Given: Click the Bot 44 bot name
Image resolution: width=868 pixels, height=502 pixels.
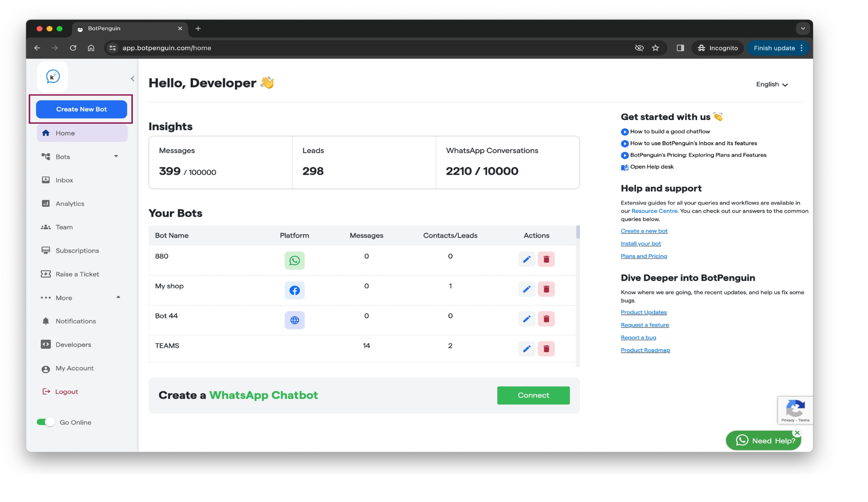Looking at the screenshot, I should [x=166, y=316].
